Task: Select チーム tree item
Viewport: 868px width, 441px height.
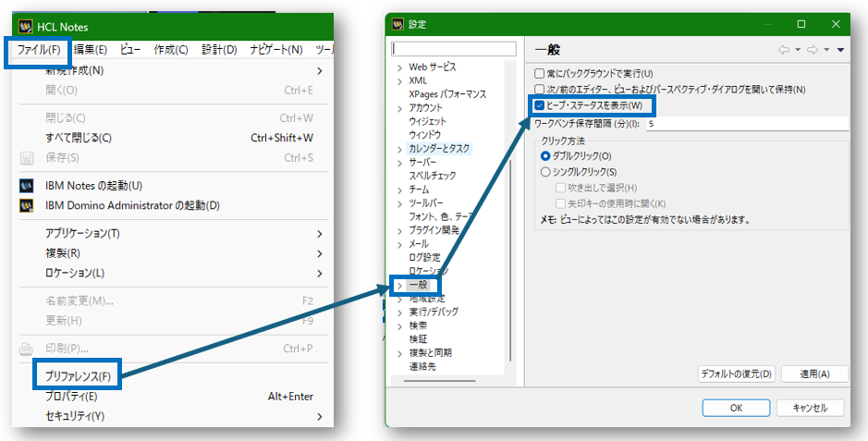Action: point(419,190)
